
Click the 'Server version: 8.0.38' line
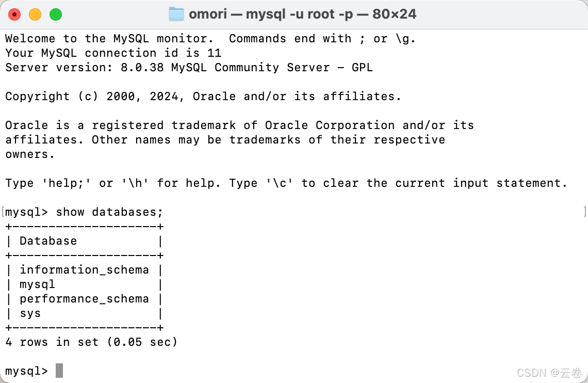point(189,68)
